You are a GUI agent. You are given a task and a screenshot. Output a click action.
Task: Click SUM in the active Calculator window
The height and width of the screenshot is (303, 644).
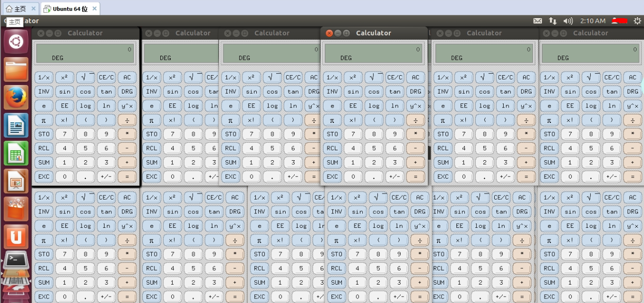[x=332, y=162]
